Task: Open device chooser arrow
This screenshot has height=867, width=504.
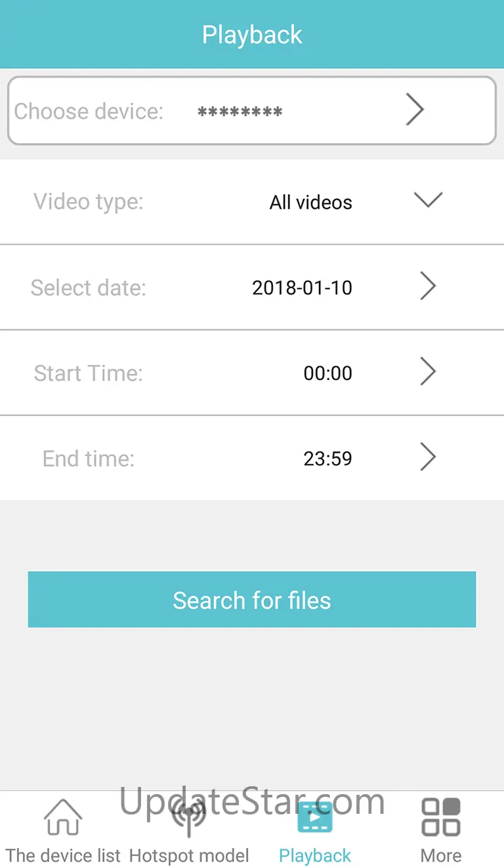Action: [x=415, y=110]
